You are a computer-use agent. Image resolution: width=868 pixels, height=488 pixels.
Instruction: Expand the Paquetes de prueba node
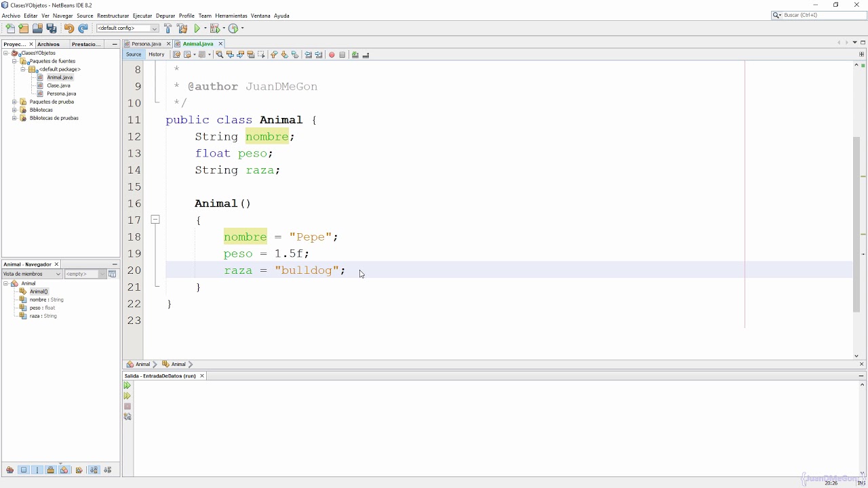coord(14,102)
